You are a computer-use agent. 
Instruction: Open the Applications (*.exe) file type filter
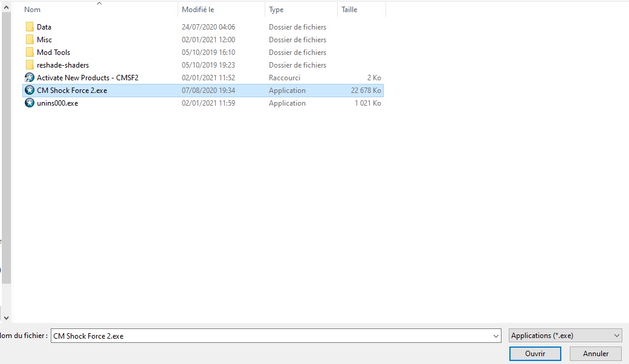pos(565,336)
